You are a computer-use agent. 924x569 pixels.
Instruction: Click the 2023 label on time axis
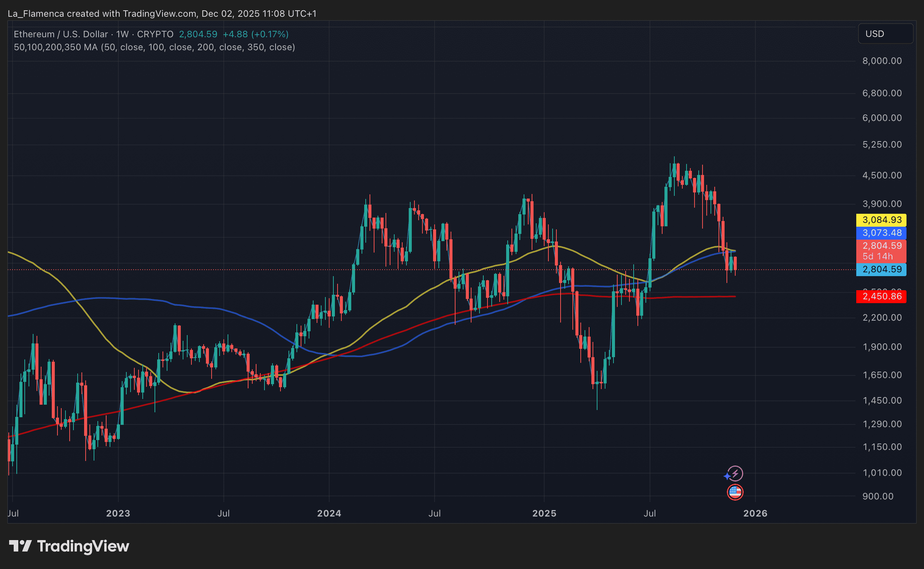118,513
